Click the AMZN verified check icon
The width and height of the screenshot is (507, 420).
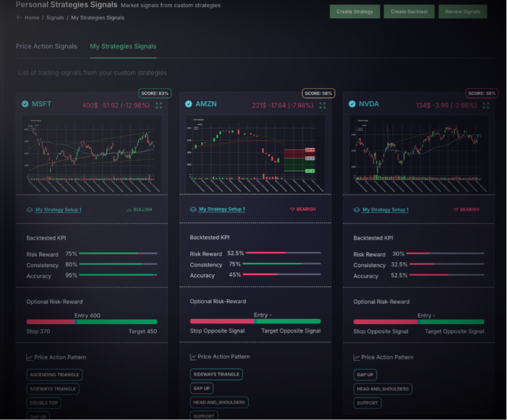coord(189,104)
